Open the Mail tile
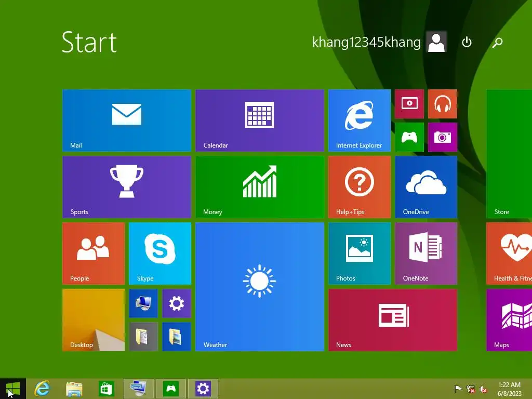532x399 pixels. point(127,121)
